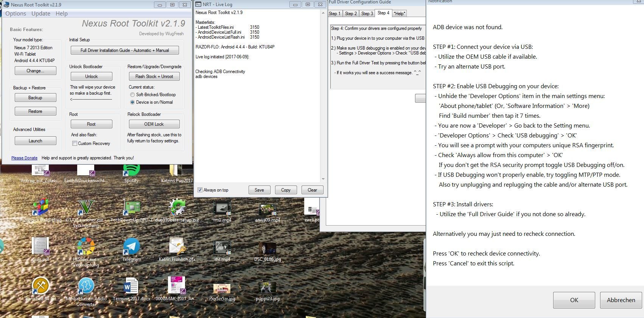Save the live log
The height and width of the screenshot is (318, 644).
259,190
